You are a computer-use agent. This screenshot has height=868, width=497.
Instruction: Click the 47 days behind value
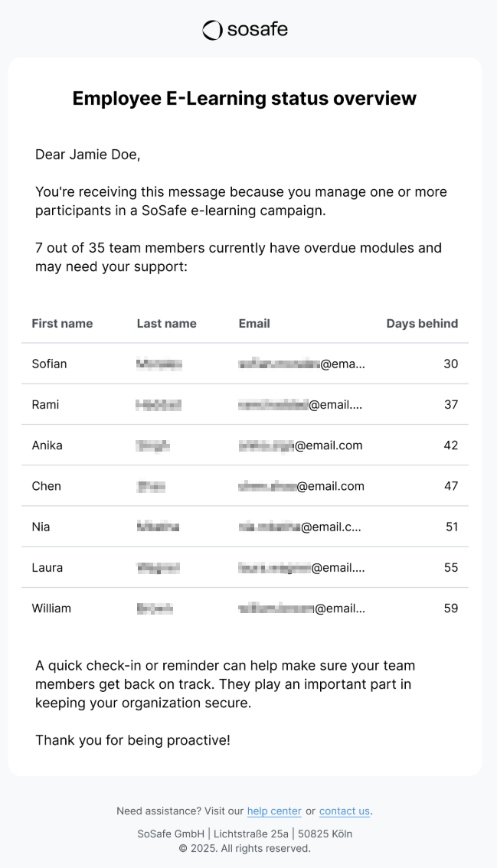[450, 486]
